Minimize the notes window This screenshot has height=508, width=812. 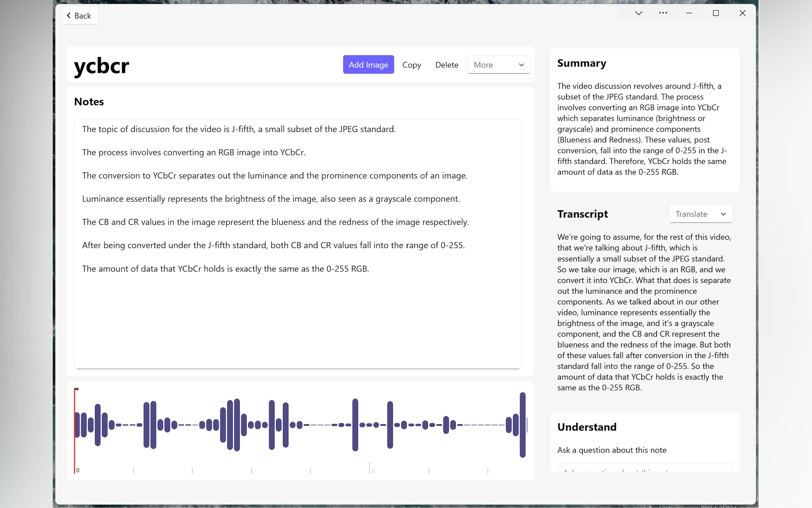coord(689,13)
